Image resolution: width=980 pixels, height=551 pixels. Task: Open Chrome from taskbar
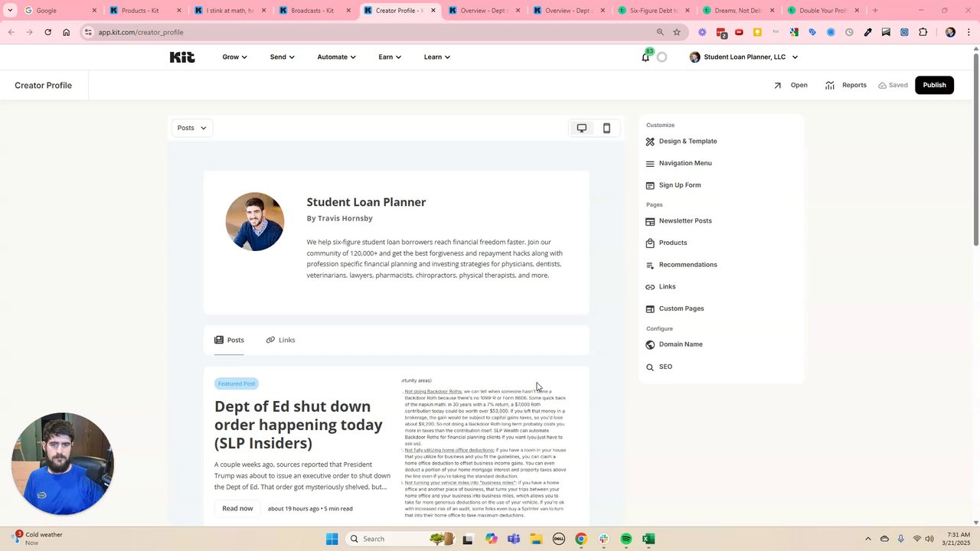coord(581,539)
